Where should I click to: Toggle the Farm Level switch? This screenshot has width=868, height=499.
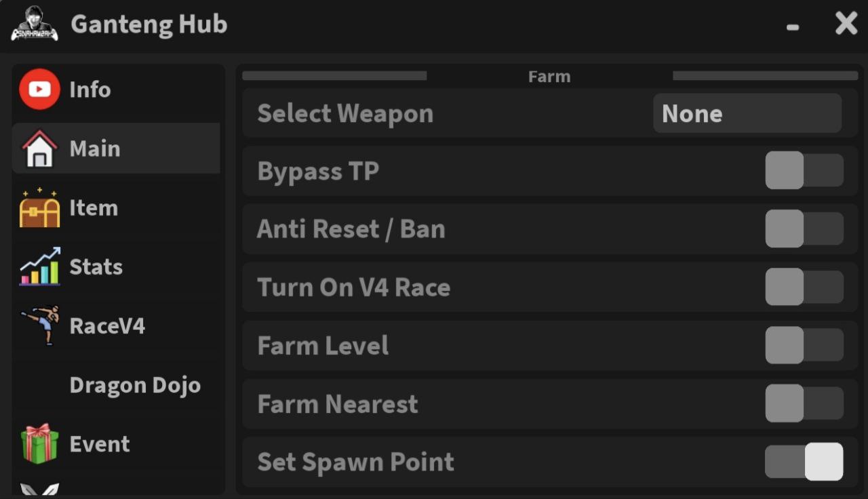[804, 346]
